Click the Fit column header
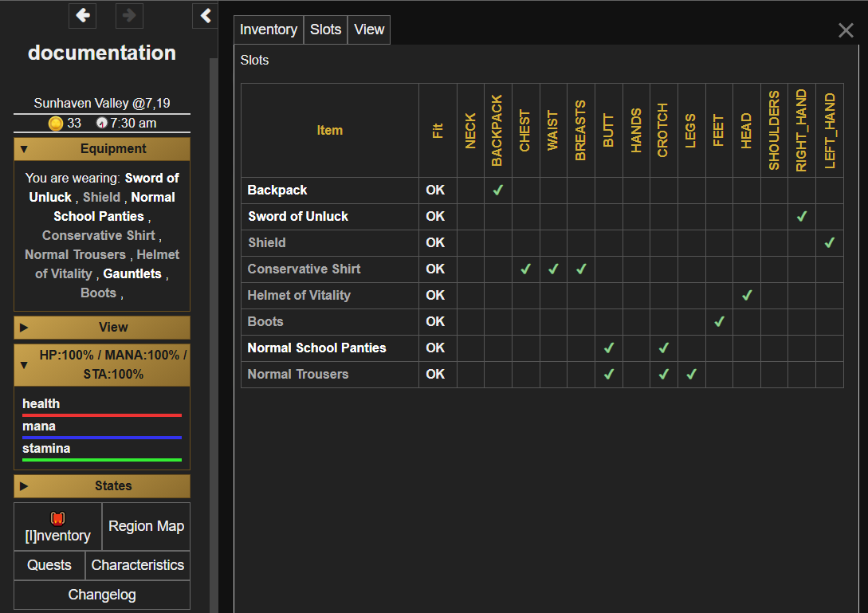Image resolution: width=868 pixels, height=613 pixels. tap(438, 131)
